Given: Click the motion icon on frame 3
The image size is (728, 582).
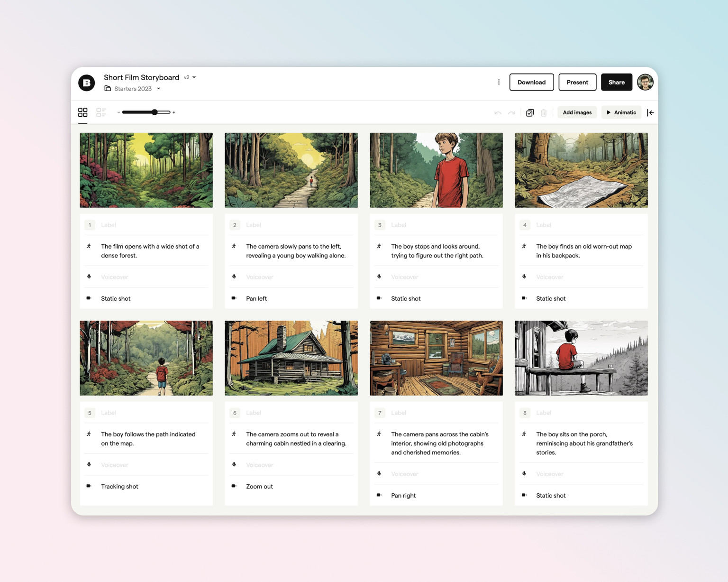Looking at the screenshot, I should (379, 246).
